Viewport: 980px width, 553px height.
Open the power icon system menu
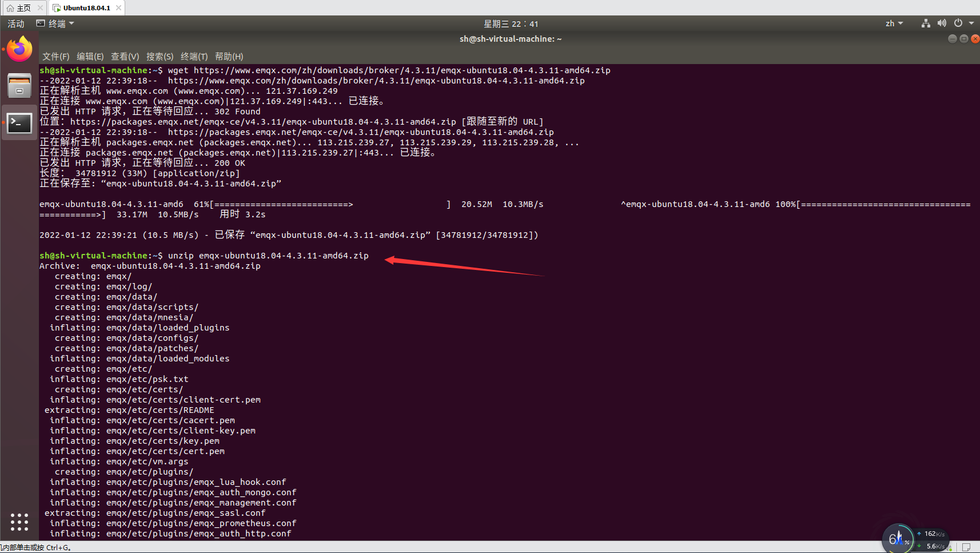(x=958, y=23)
